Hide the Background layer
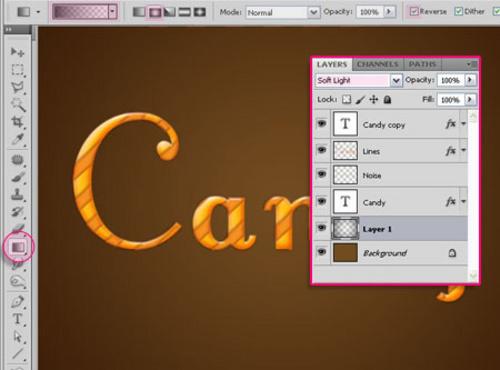500x370 pixels. coord(322,252)
